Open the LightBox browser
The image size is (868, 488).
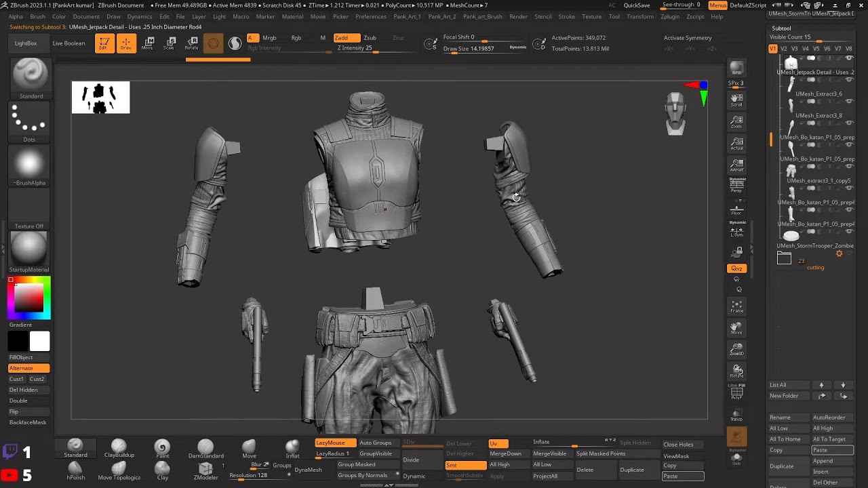tap(26, 43)
